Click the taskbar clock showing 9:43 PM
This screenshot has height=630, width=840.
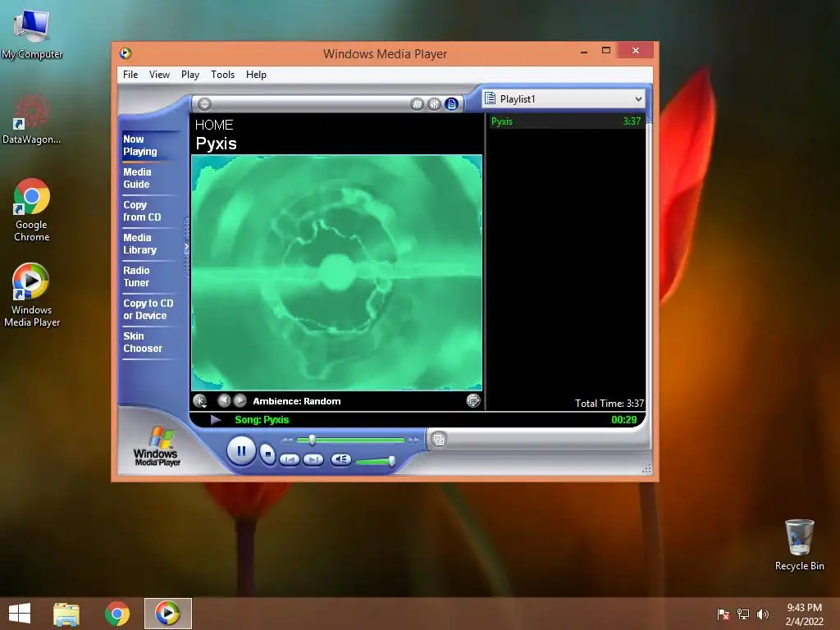pos(804,614)
